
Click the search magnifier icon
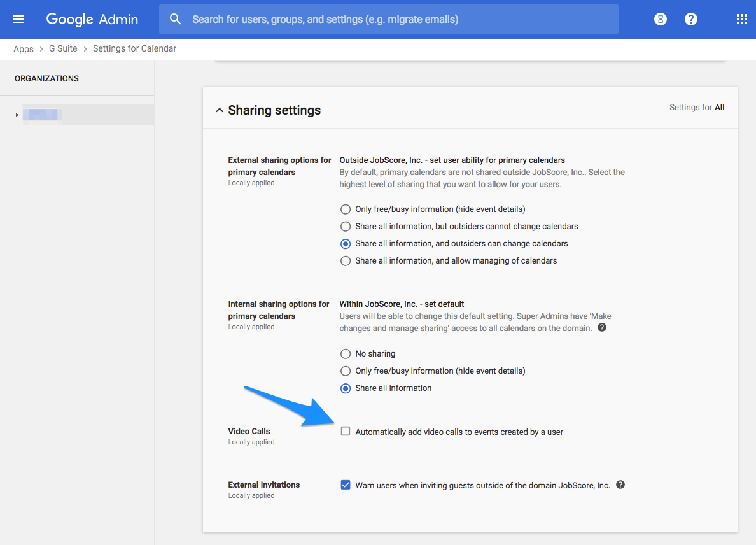tap(176, 19)
